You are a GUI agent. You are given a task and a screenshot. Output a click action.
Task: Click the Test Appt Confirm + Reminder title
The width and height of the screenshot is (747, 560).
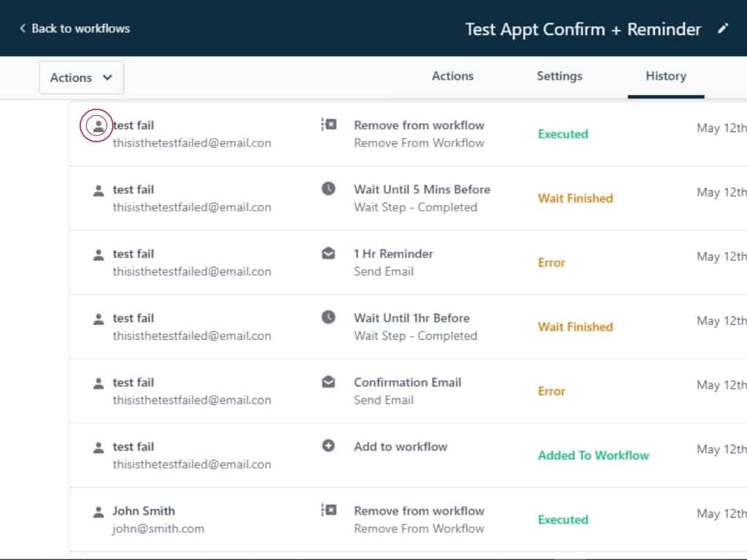click(583, 29)
